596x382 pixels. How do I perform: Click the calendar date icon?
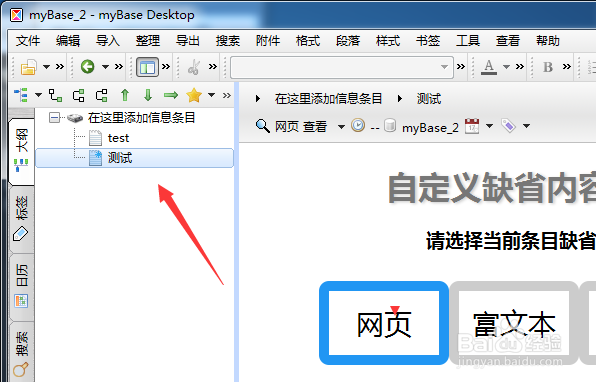click(472, 125)
